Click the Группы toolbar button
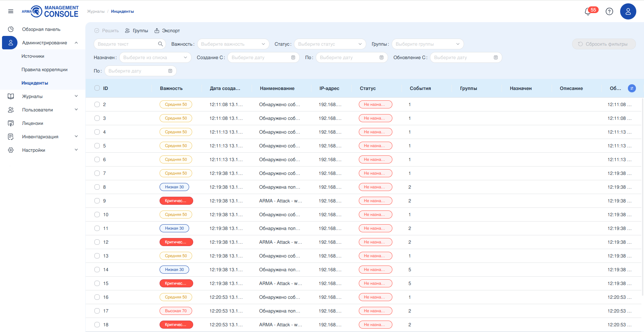This screenshot has height=332, width=644. click(x=136, y=31)
